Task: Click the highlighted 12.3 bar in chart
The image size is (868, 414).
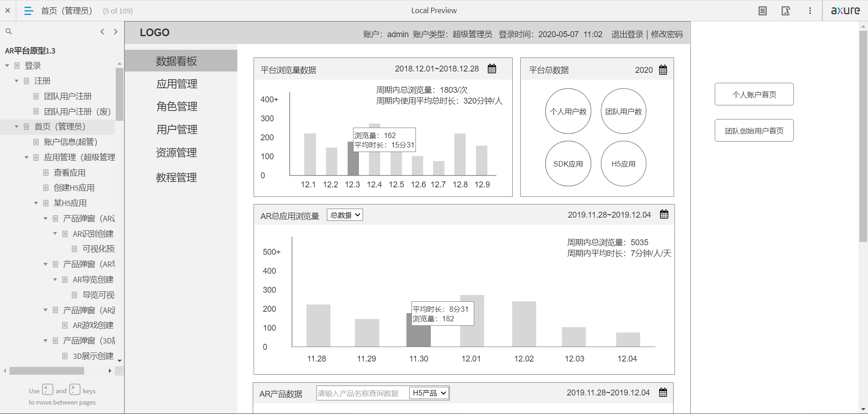Action: coord(353,158)
